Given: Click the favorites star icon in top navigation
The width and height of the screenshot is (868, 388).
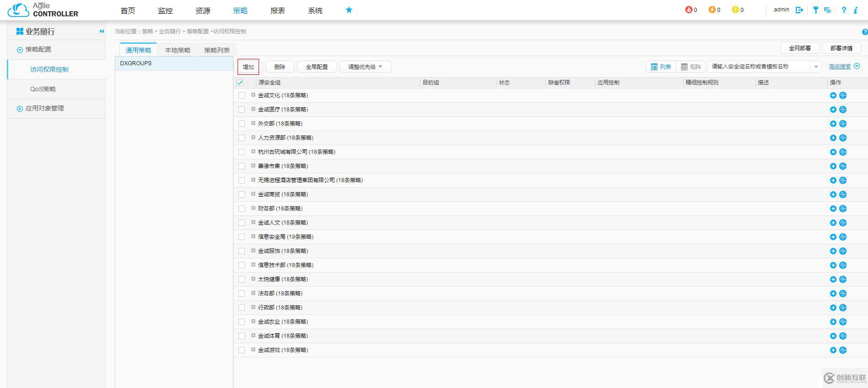Looking at the screenshot, I should [349, 10].
